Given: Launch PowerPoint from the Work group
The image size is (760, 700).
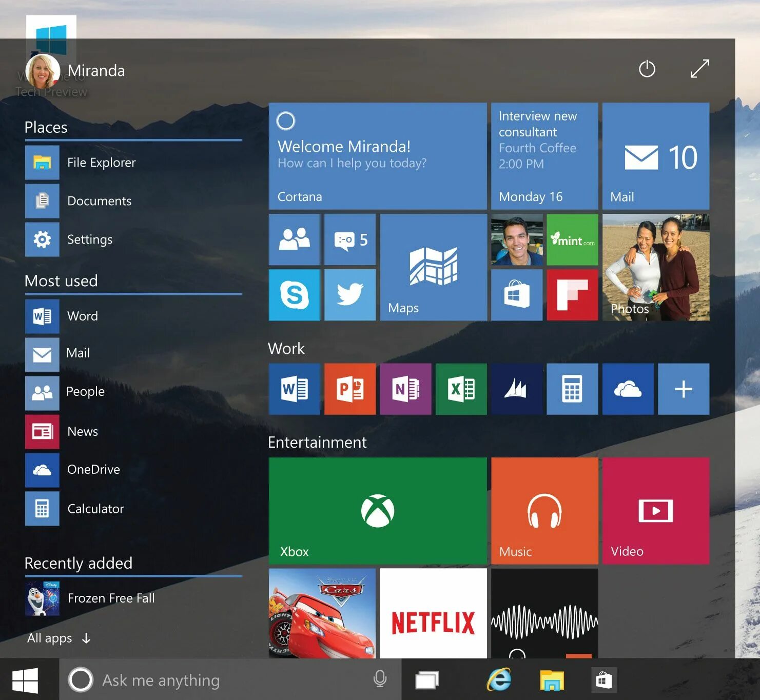Looking at the screenshot, I should click(350, 389).
